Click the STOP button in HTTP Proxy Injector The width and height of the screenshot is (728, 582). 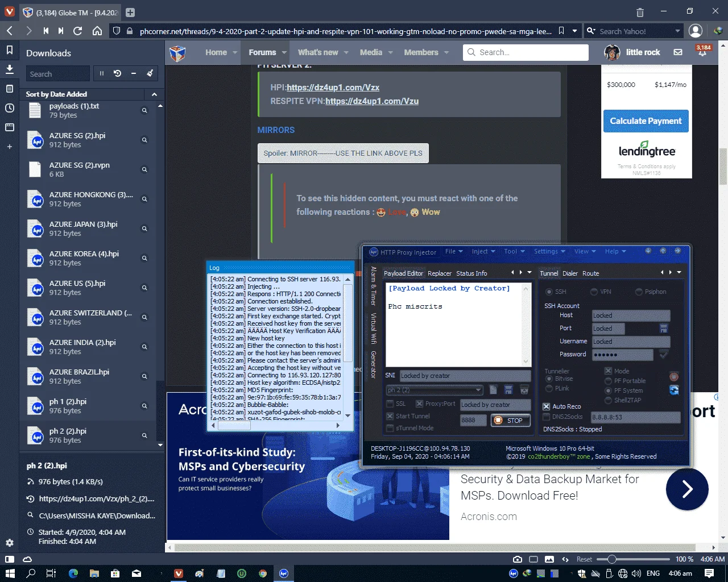510,421
